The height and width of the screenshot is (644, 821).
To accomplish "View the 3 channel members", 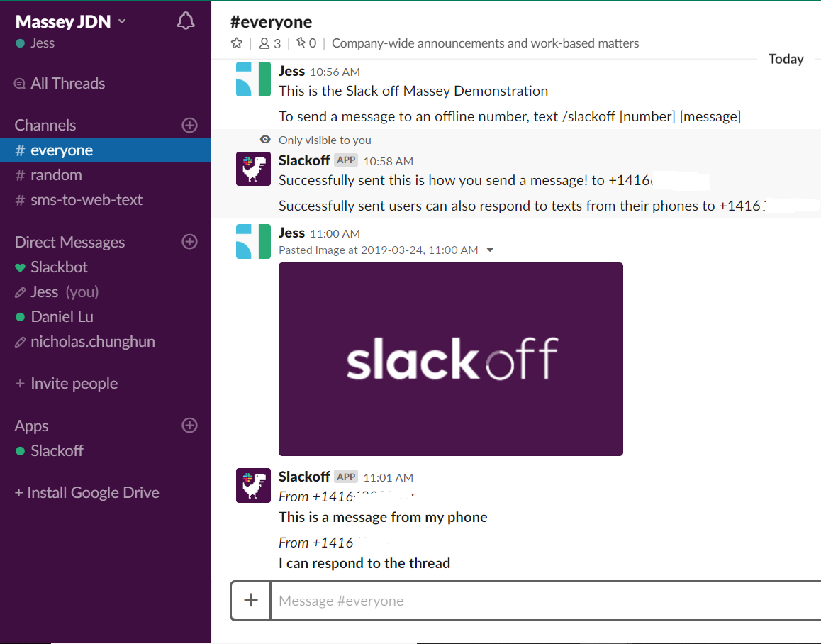I will point(269,43).
